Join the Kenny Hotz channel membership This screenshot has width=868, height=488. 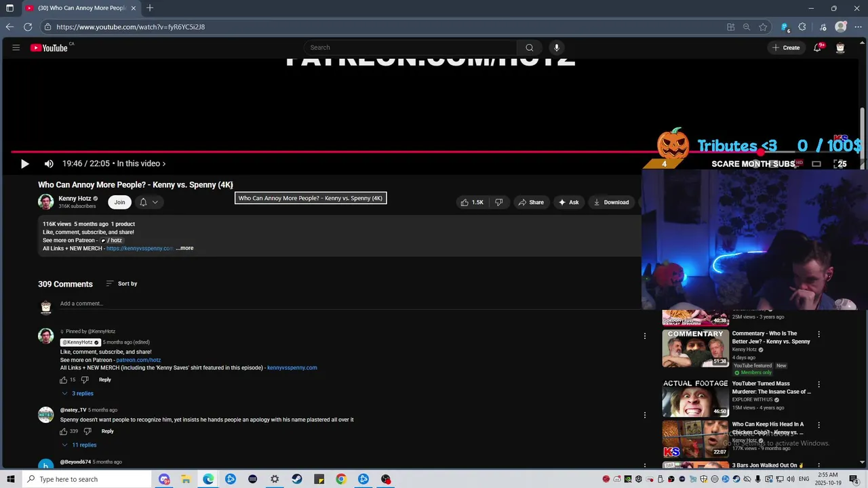tap(119, 202)
